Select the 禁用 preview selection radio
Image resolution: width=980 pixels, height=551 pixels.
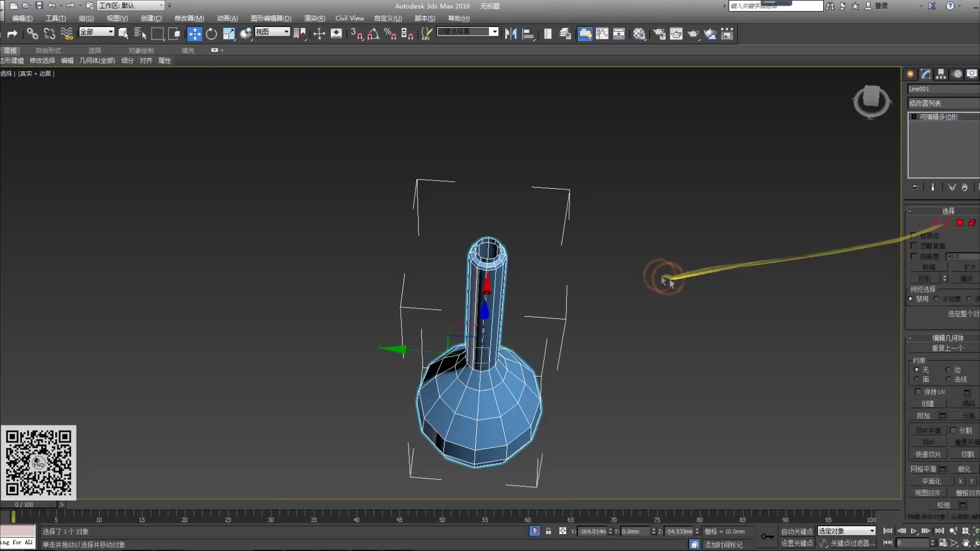[911, 299]
